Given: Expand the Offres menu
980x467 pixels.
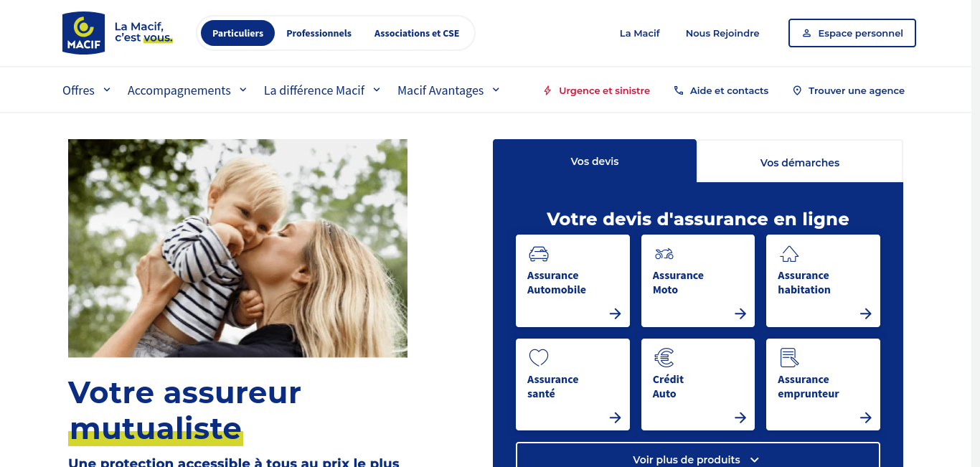Looking at the screenshot, I should [87, 90].
